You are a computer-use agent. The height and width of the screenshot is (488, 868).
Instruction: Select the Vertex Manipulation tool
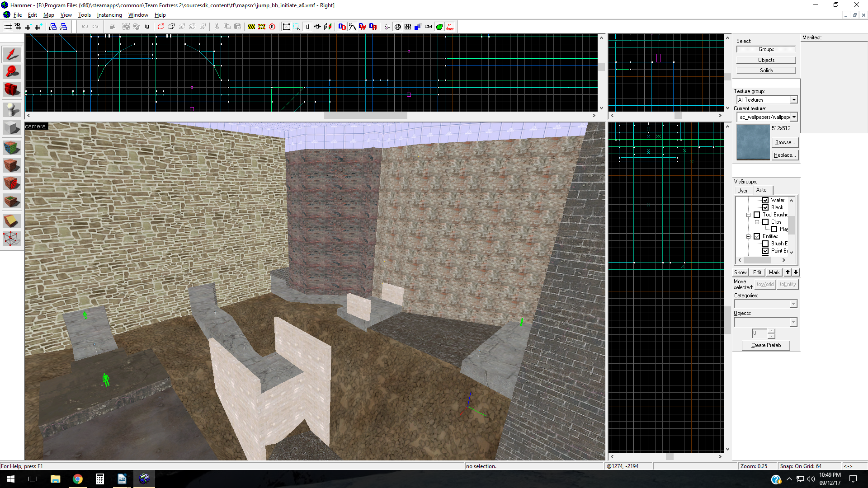12,238
